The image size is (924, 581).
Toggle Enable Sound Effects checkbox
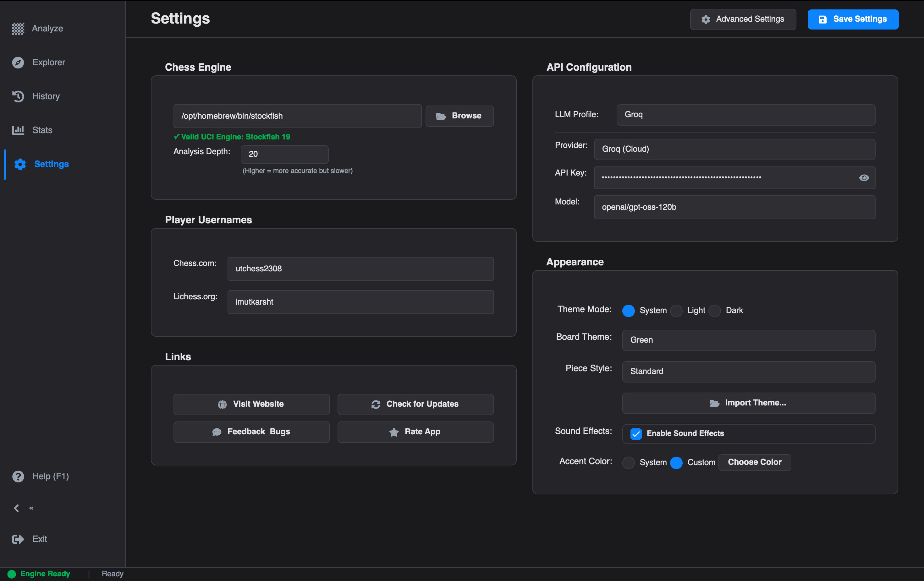(636, 434)
